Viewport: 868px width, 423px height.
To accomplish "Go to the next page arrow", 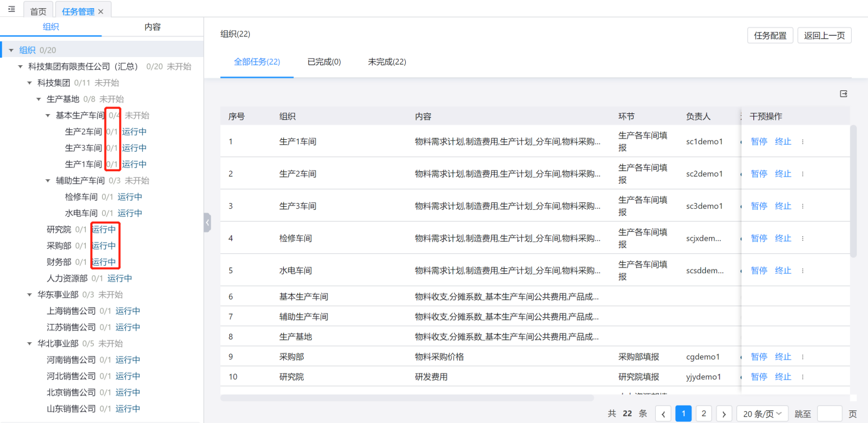I will pos(724,414).
